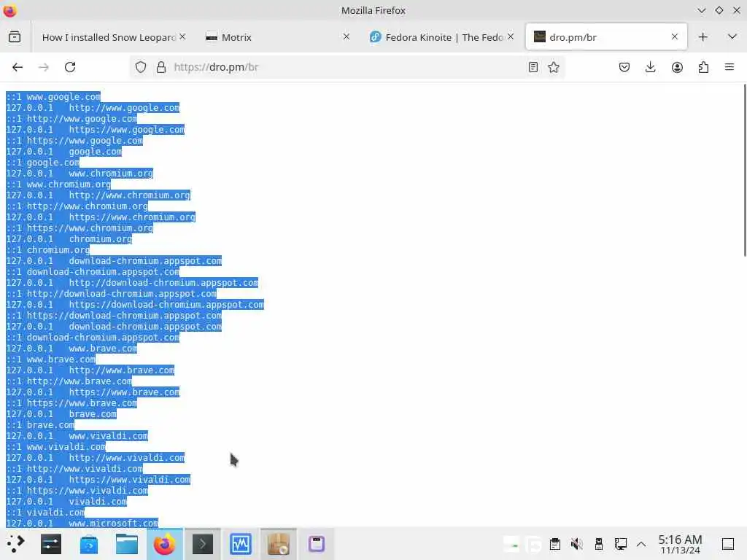Image resolution: width=747 pixels, height=560 pixels.
Task: Open the extensions panel
Action: [x=703, y=67]
